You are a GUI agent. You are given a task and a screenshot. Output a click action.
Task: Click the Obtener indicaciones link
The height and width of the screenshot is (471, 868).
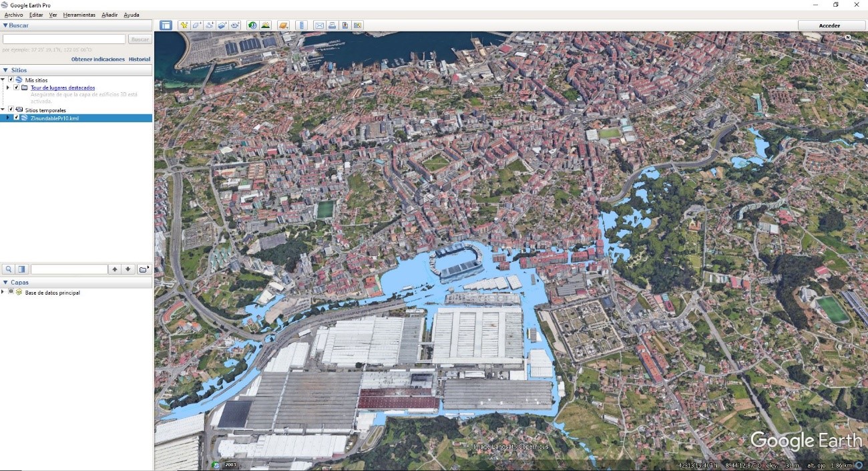[x=98, y=59]
